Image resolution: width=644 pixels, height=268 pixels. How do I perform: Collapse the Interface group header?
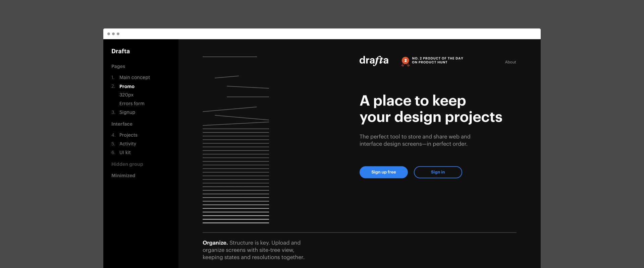pyautogui.click(x=122, y=124)
